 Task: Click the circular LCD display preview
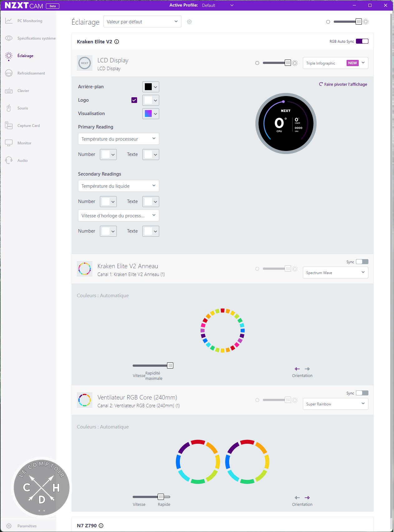[x=286, y=123]
